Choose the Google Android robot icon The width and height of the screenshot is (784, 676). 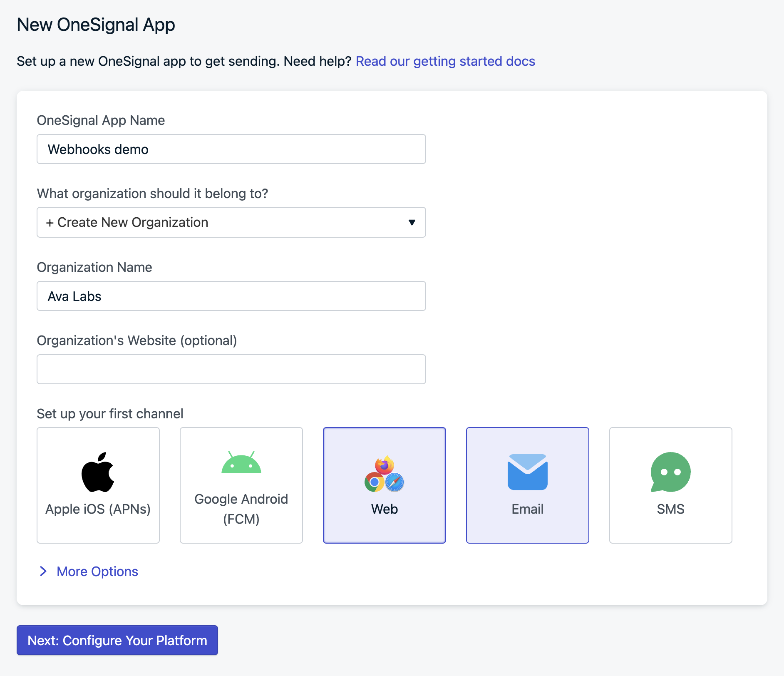click(x=241, y=462)
